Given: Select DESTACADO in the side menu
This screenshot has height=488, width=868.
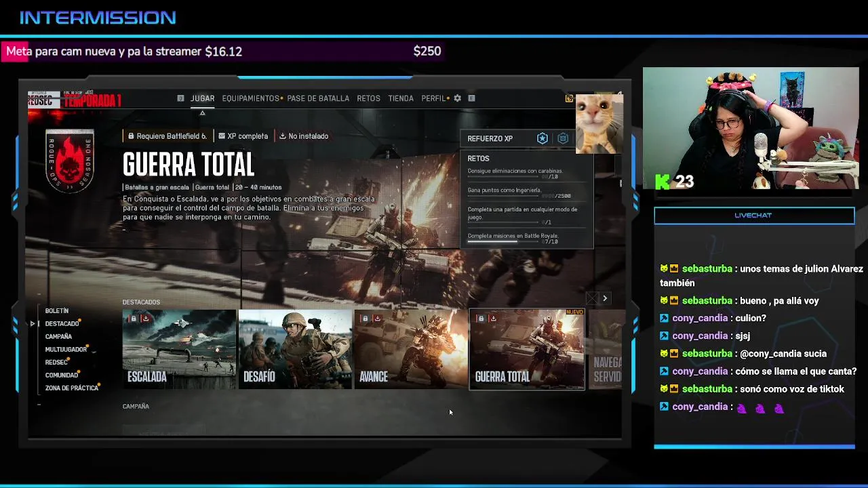Looking at the screenshot, I should [x=62, y=324].
